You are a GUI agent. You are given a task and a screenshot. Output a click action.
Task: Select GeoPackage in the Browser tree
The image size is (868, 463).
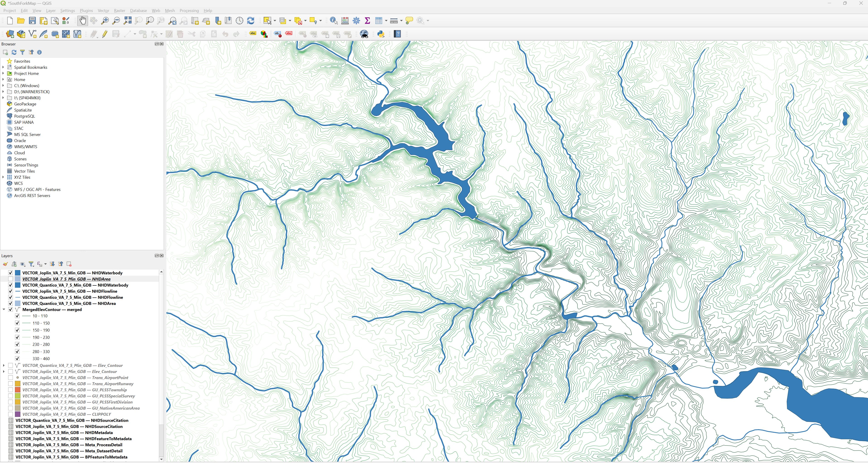[25, 104]
